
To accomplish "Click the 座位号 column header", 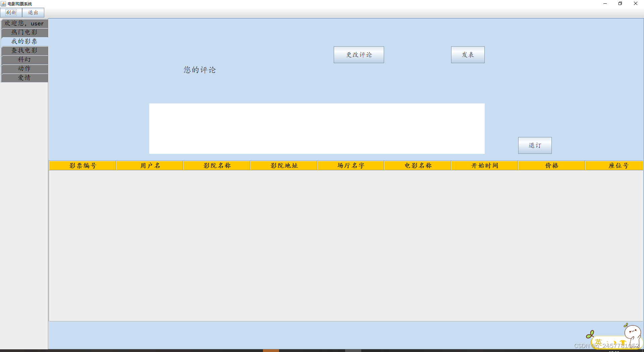I will click(614, 166).
